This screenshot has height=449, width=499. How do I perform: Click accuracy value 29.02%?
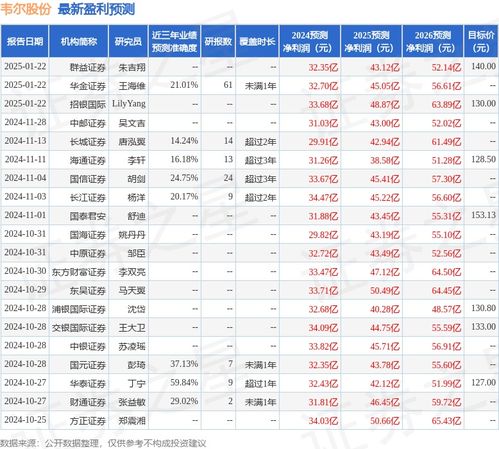point(184,401)
